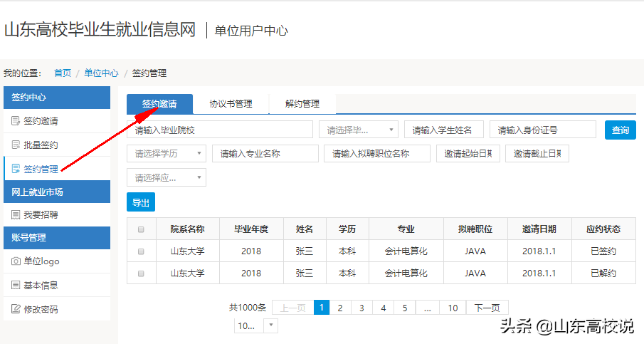
Task: Click the 导出 export button
Action: pos(141,202)
